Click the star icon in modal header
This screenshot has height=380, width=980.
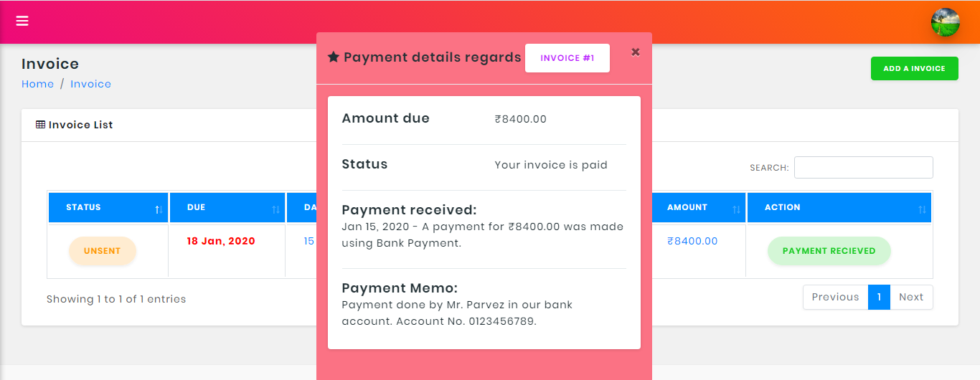click(x=334, y=57)
